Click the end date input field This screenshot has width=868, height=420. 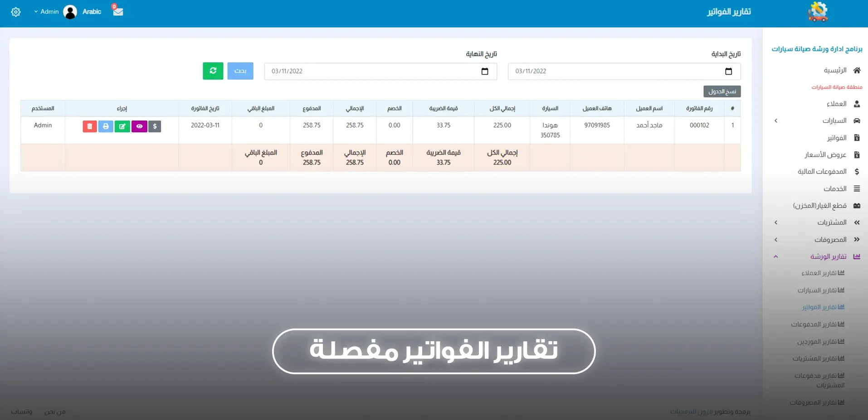coord(372,71)
